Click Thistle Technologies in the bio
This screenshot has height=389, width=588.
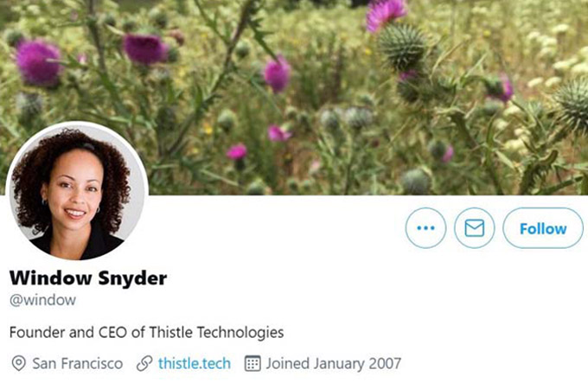[216, 333]
